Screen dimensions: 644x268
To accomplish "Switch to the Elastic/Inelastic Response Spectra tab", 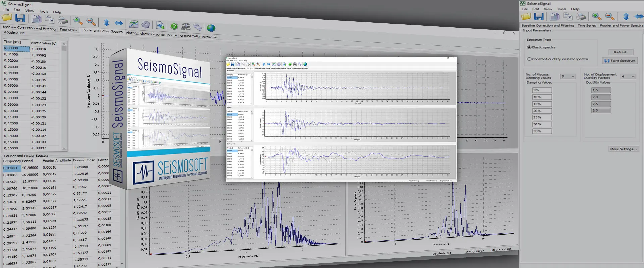I will (x=151, y=34).
